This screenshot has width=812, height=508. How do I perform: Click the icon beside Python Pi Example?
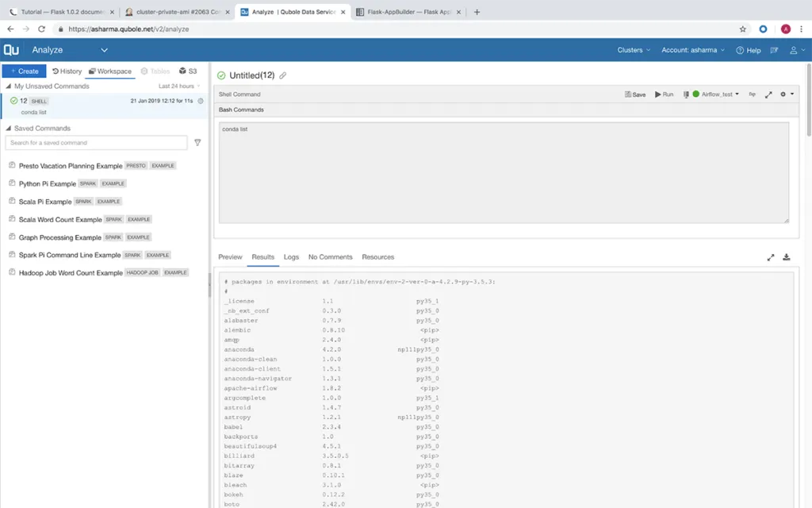click(12, 183)
